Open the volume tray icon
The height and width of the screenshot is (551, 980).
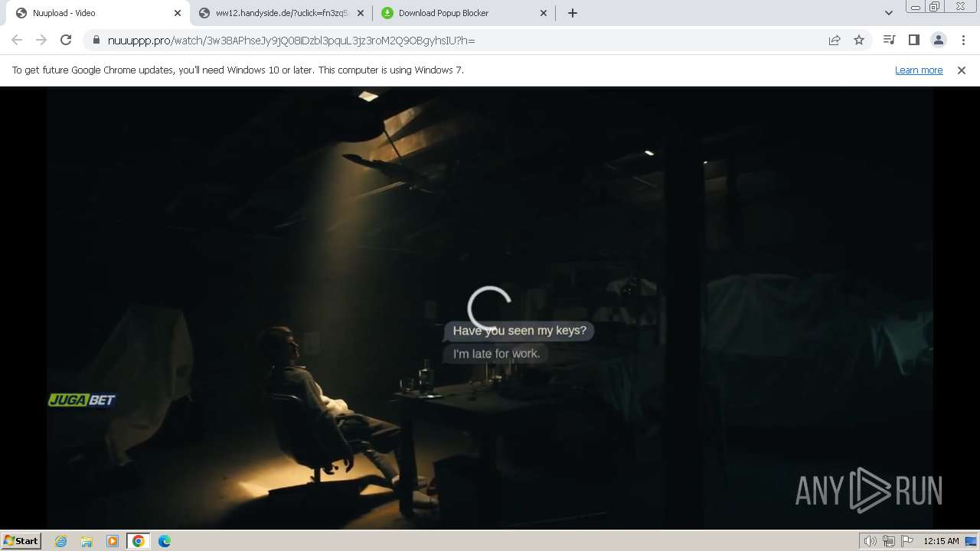pos(870,541)
